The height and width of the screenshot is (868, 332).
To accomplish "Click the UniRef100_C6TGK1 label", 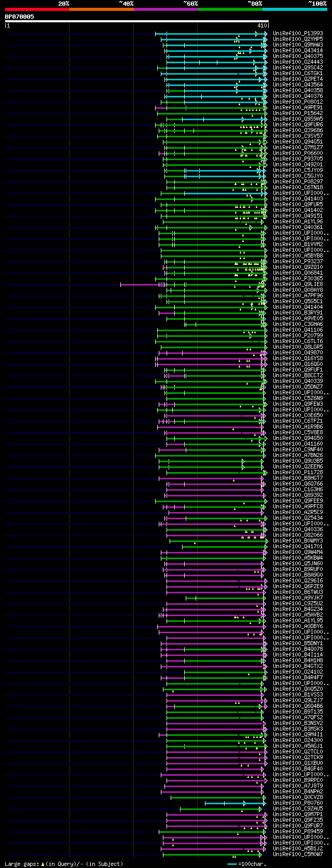I will coord(298,74).
